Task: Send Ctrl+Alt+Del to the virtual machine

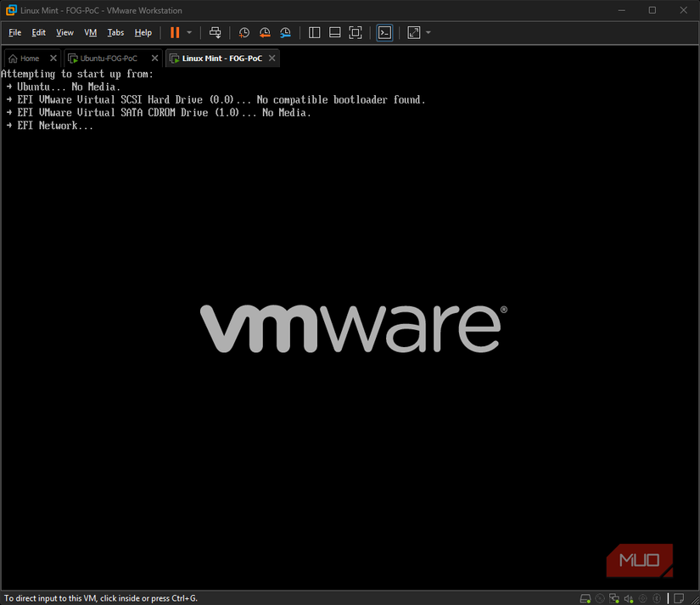Action: tap(216, 32)
